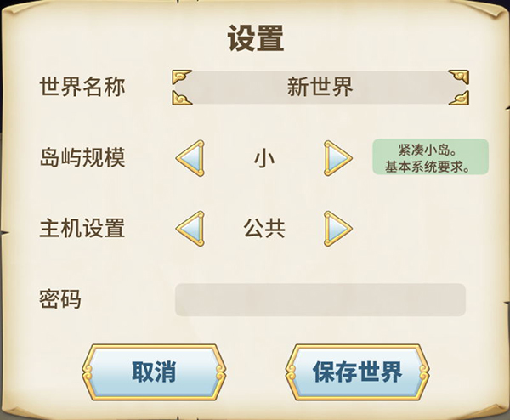Screen dimensions: 510x420
Task: Select the host setting value 公共
Action: pyautogui.click(x=263, y=228)
